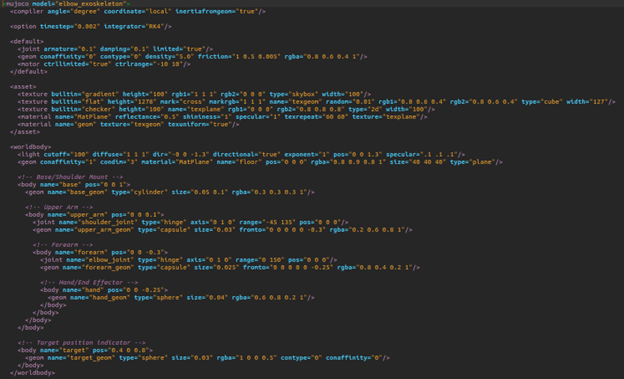Image resolution: width=624 pixels, height=379 pixels.
Task: Click the base_geom cylinder line
Action: click(x=170, y=192)
